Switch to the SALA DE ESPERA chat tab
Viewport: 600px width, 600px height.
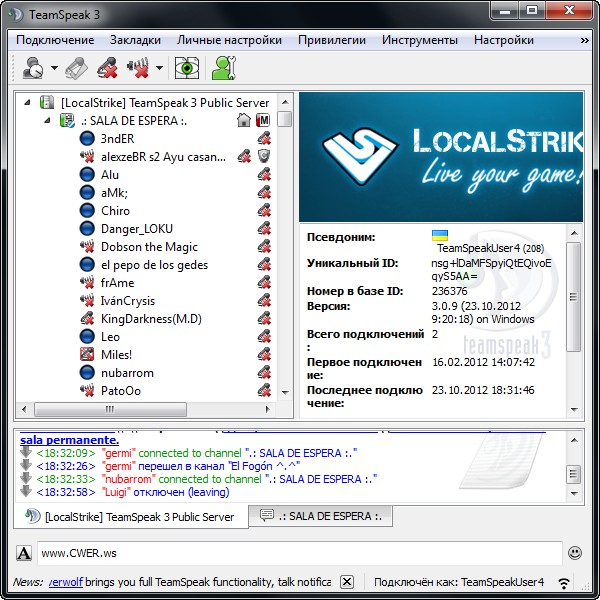point(320,516)
